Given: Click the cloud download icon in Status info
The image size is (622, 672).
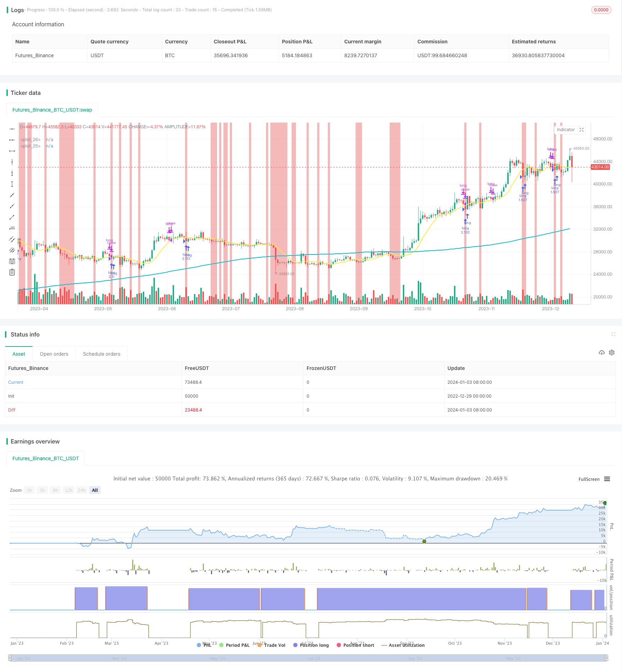Looking at the screenshot, I should 601,352.
